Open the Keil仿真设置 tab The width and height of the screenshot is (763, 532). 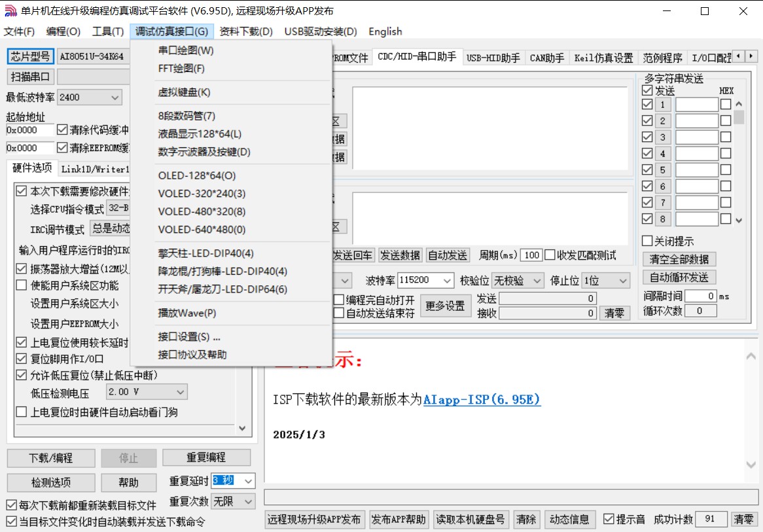(x=603, y=58)
